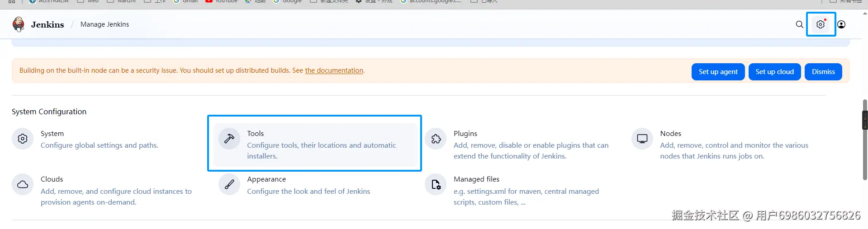The height and width of the screenshot is (229, 868).
Task: Click the page vertical scrollbar thumb
Action: pos(865,140)
